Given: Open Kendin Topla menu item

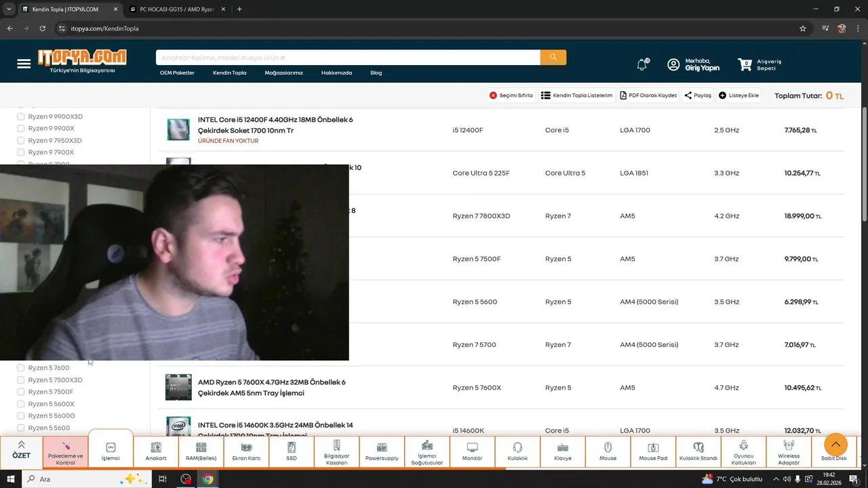Looking at the screenshot, I should pyautogui.click(x=230, y=73).
